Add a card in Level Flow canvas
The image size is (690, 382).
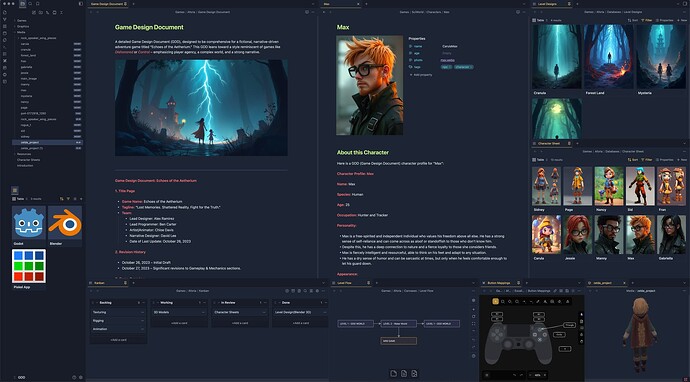(x=394, y=374)
